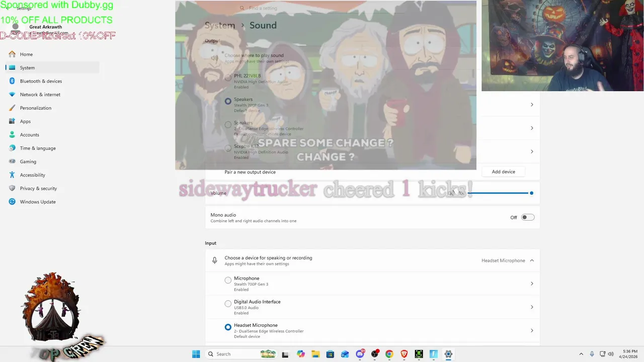Select Digital Audio Interface input radio
The height and width of the screenshot is (362, 644).
point(228,304)
